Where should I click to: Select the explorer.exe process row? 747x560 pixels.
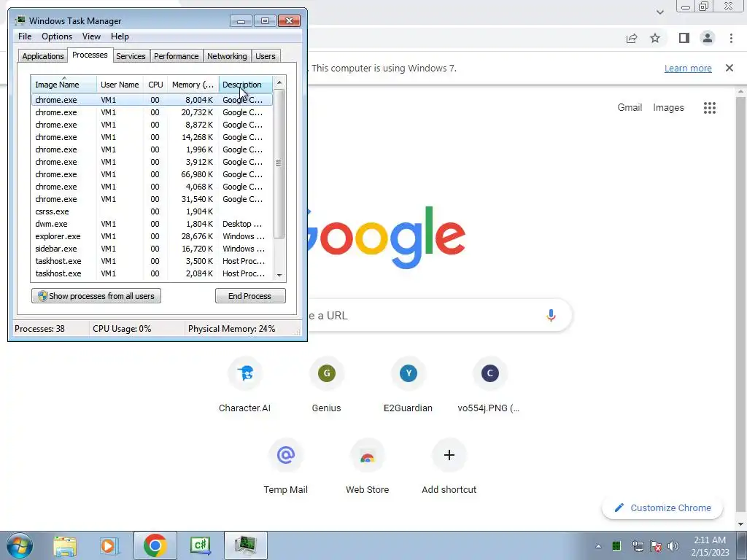[152, 236]
